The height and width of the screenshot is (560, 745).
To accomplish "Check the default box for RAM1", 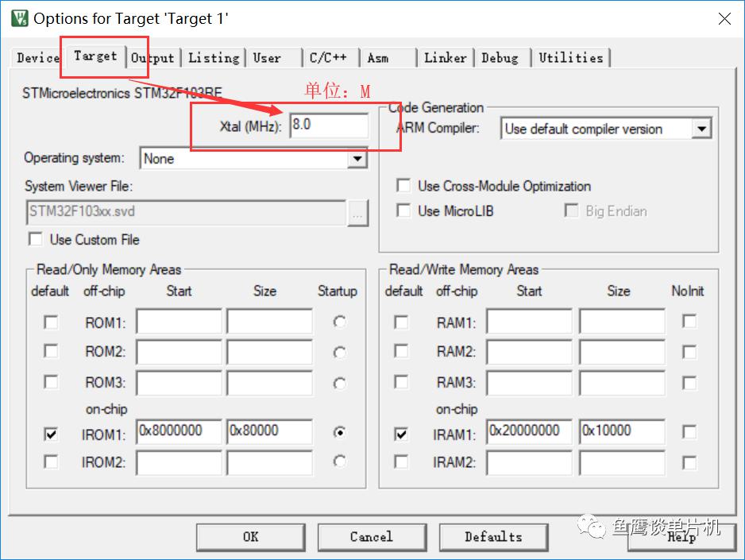I will 401,322.
